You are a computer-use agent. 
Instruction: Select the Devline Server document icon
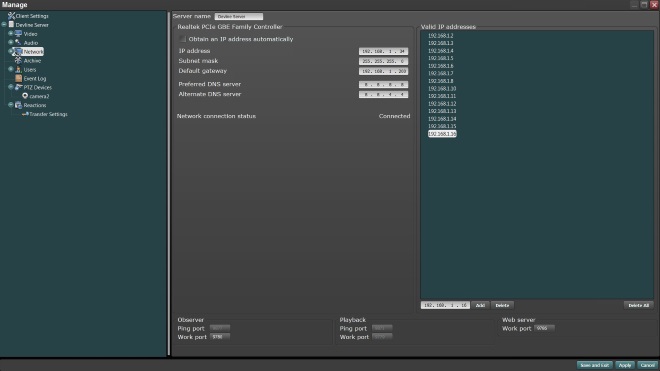(x=11, y=24)
